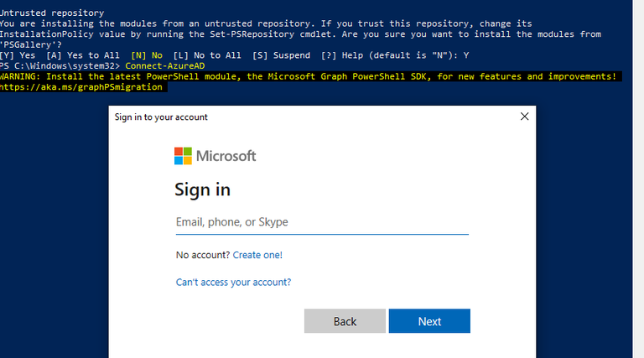Open the Create one! link
Viewport: 644px width, 358px height.
[x=257, y=255]
